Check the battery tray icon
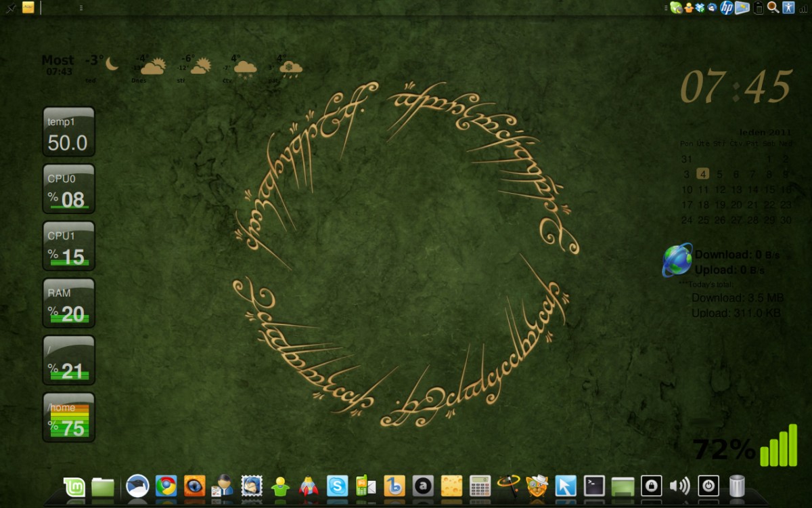Screen dimensions: 812x508 tap(759, 7)
